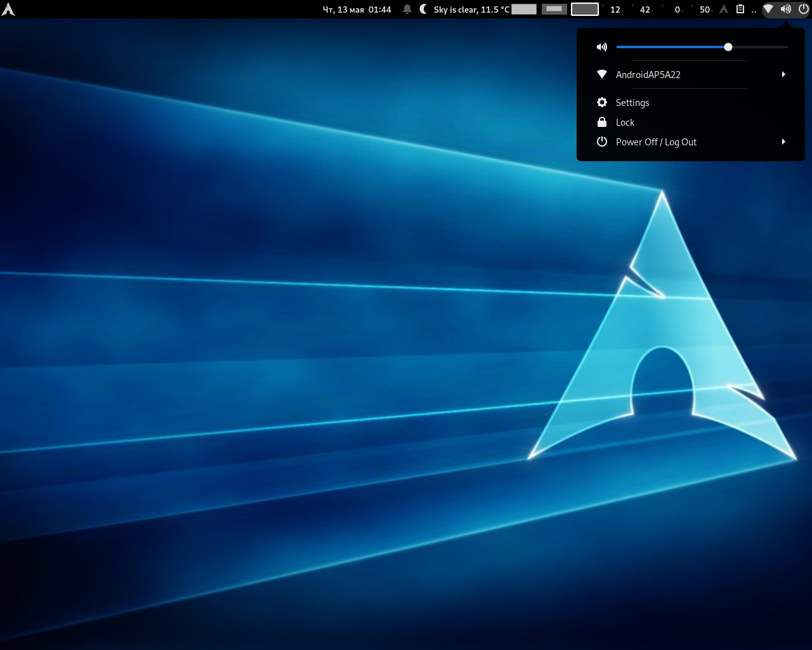Click the '50' indicator value
This screenshot has width=812, height=650.
click(705, 10)
